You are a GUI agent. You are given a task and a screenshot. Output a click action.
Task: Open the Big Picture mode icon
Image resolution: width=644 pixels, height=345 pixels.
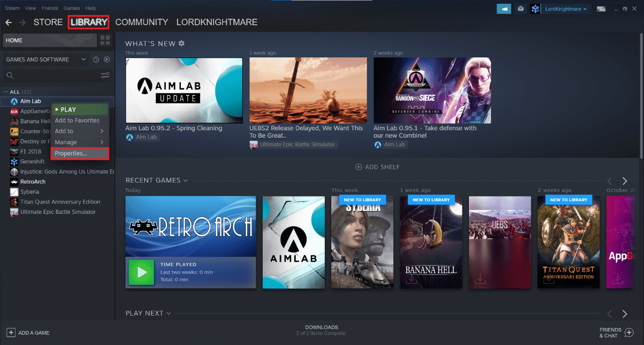[x=601, y=9]
